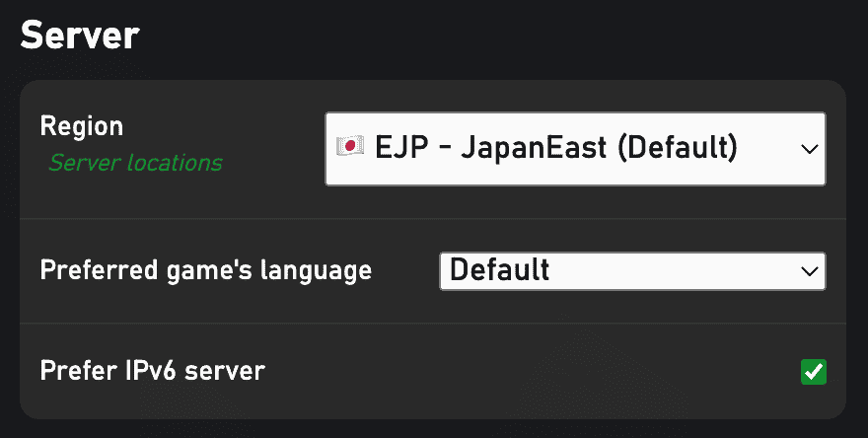Click the chevron arrow on language dropdown
The height and width of the screenshot is (438, 868).
click(810, 270)
